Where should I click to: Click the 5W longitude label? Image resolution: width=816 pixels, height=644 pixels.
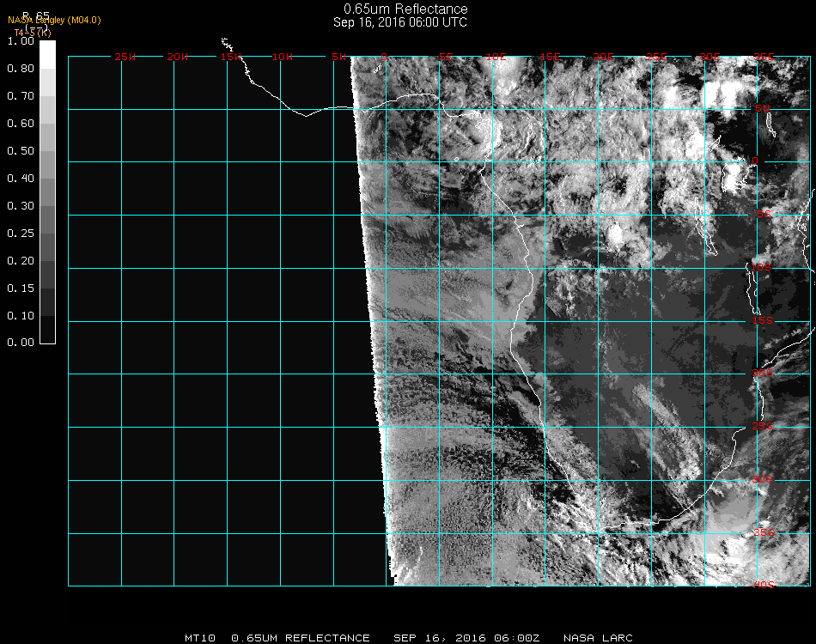[338, 57]
